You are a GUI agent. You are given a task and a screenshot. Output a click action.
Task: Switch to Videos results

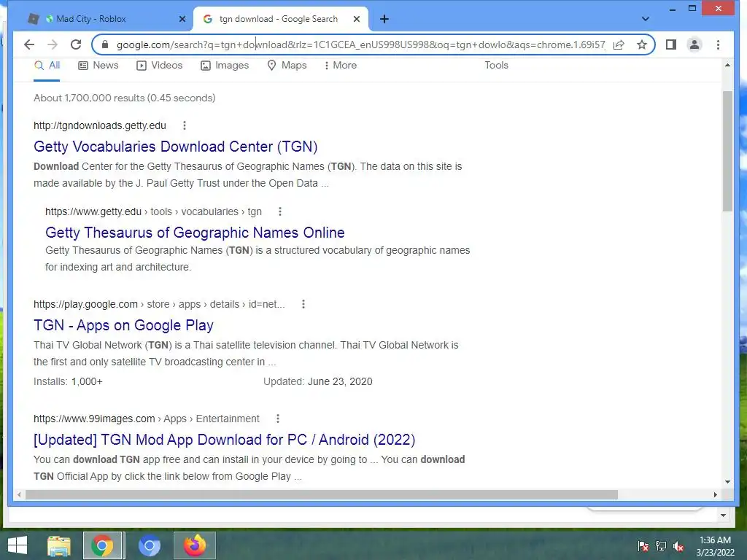pyautogui.click(x=159, y=65)
